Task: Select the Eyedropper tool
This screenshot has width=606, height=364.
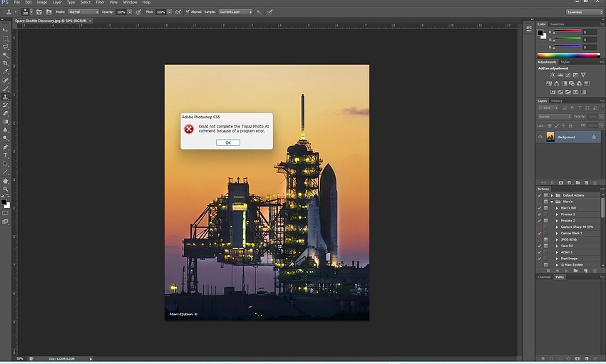Action: pos(6,71)
